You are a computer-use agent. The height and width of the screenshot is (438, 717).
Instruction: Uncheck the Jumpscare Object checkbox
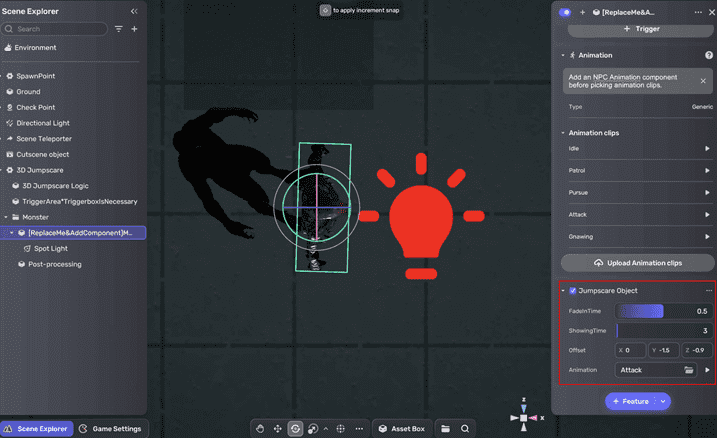coord(572,290)
